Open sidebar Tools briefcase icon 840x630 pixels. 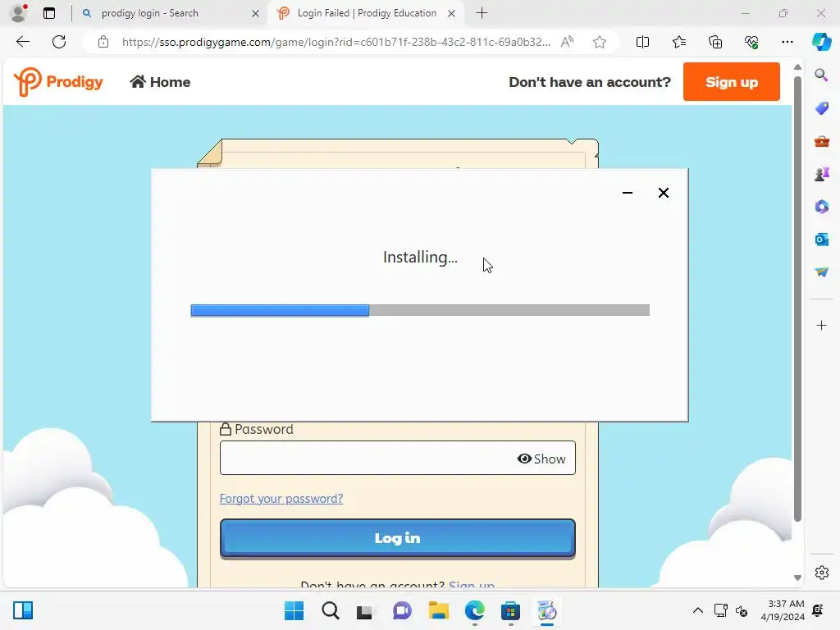pyautogui.click(x=821, y=141)
